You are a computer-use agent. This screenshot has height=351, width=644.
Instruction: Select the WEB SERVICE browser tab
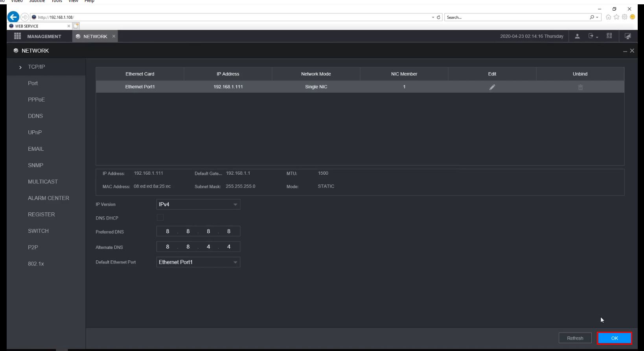pos(39,26)
